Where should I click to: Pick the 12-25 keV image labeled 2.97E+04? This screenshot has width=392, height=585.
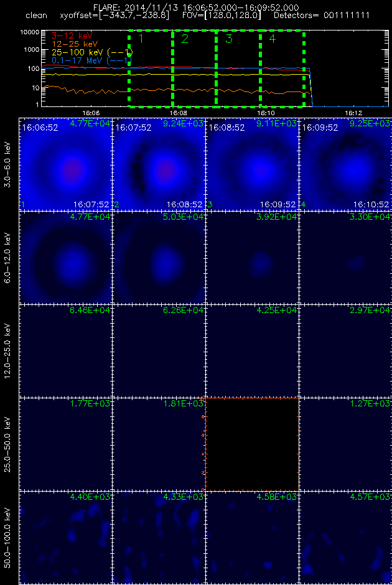345,351
